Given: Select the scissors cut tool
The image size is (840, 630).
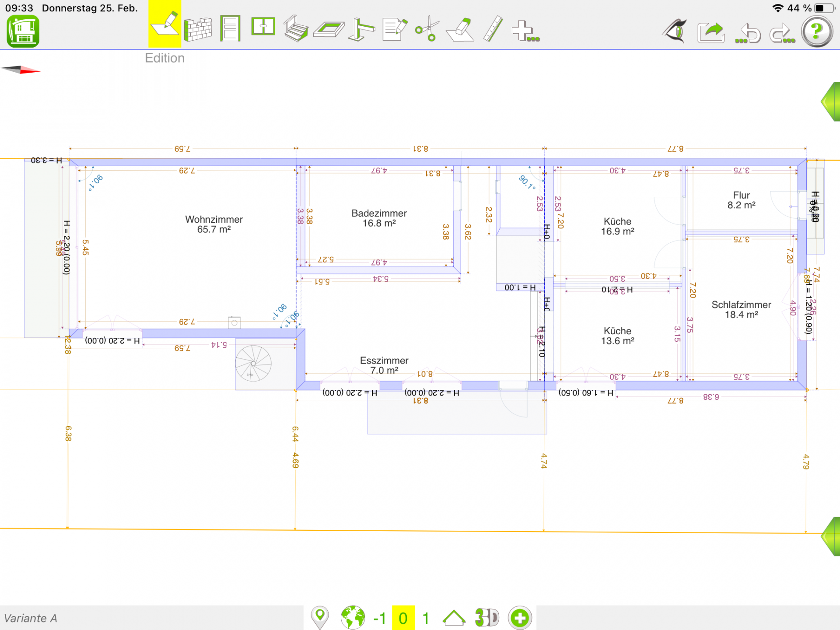Looking at the screenshot, I should pos(427,29).
